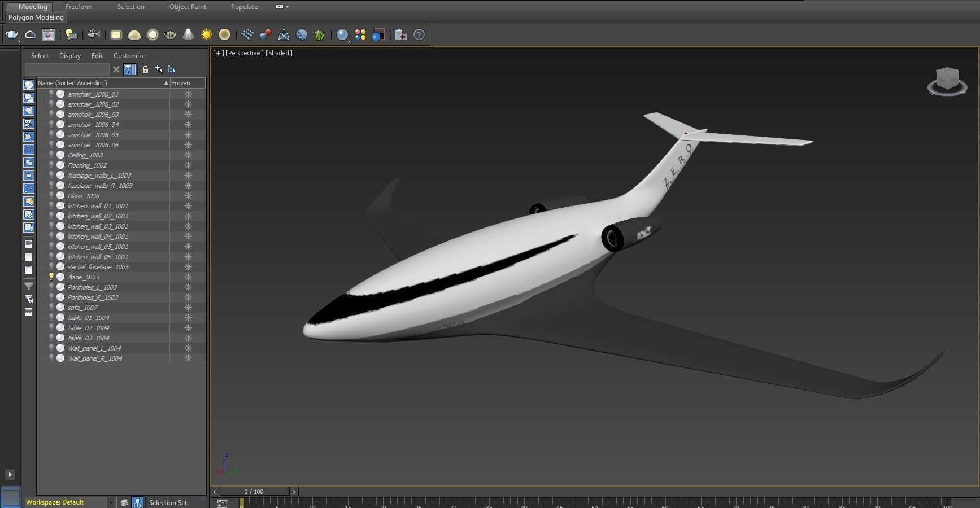Toggle visibility bulb of Plane_1005
980x508 pixels.
click(51, 277)
